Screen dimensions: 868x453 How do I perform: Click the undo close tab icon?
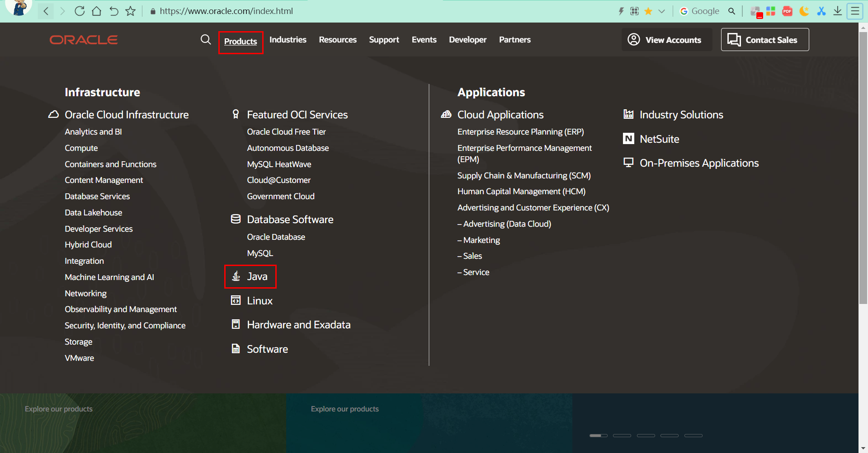pyautogui.click(x=113, y=11)
